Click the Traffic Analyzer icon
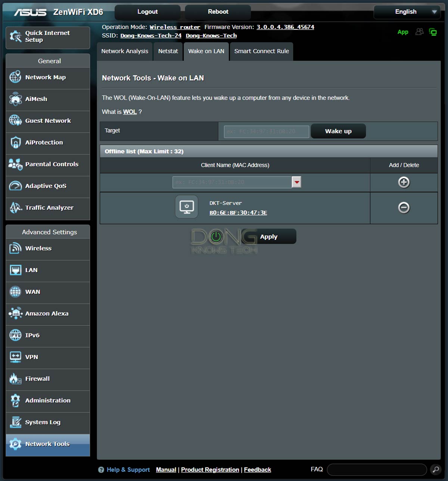Image resolution: width=448 pixels, height=481 pixels. pos(15,207)
